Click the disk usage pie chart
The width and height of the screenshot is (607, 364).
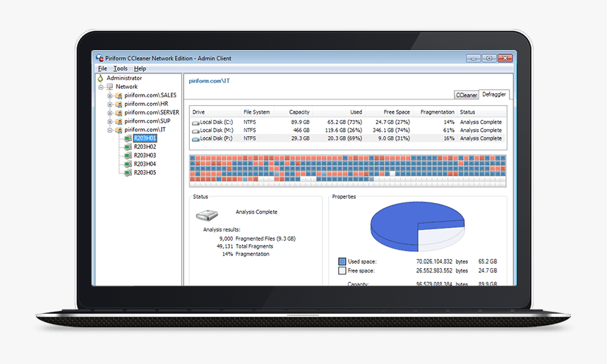[x=417, y=226]
